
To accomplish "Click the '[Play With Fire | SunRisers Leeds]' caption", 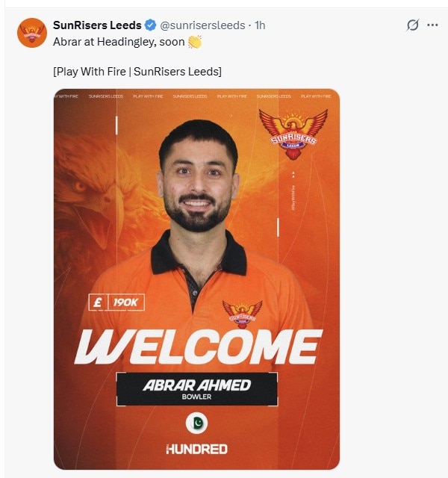I will click(137, 72).
